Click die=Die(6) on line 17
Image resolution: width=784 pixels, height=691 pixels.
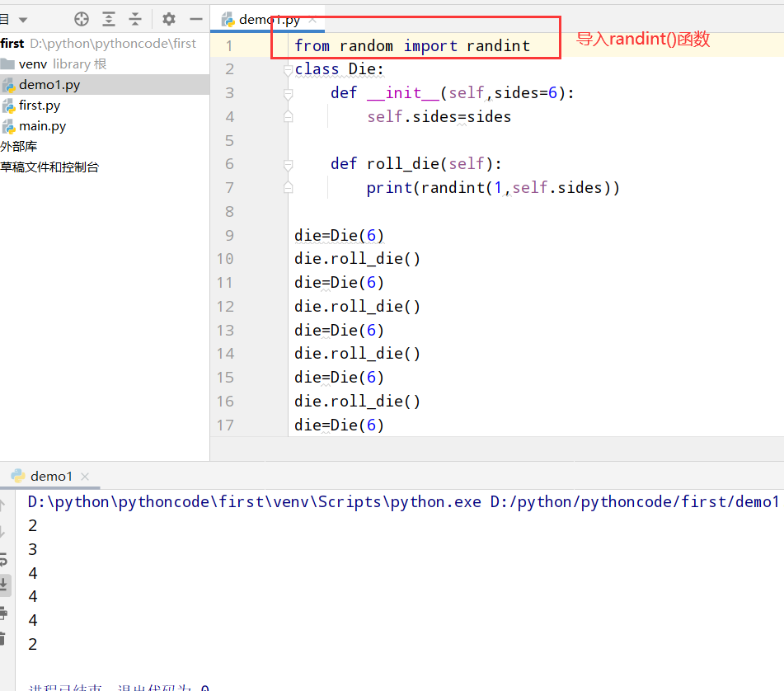[x=339, y=425]
